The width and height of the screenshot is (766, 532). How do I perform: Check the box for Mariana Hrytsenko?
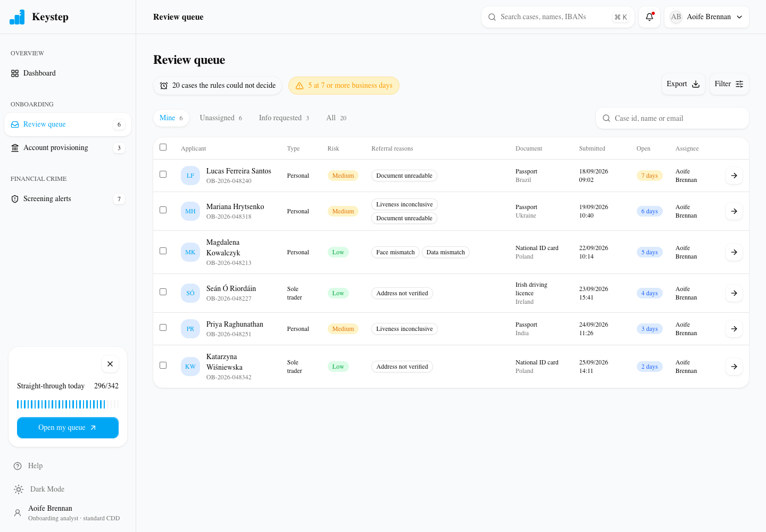(x=163, y=210)
